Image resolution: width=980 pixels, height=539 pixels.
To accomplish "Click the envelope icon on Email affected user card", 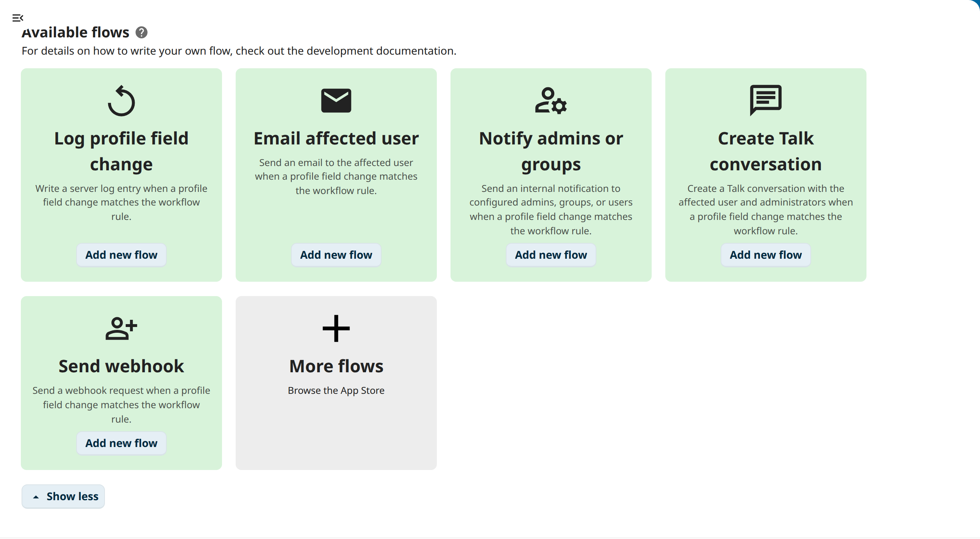I will pyautogui.click(x=336, y=100).
